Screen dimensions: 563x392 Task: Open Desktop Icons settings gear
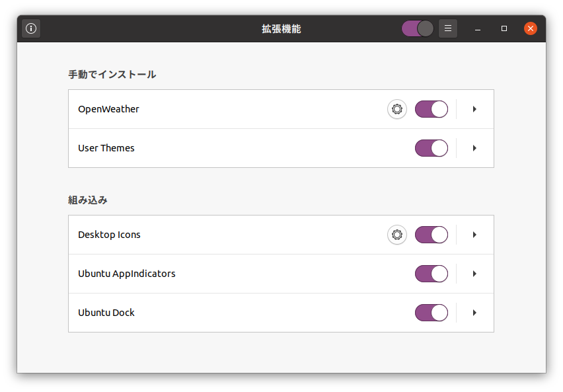396,235
